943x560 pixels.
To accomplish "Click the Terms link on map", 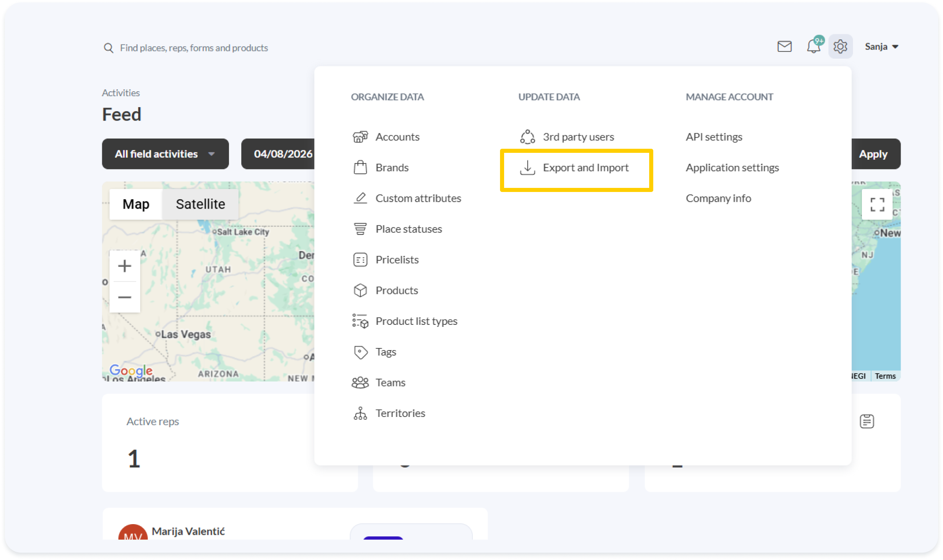I will point(885,376).
